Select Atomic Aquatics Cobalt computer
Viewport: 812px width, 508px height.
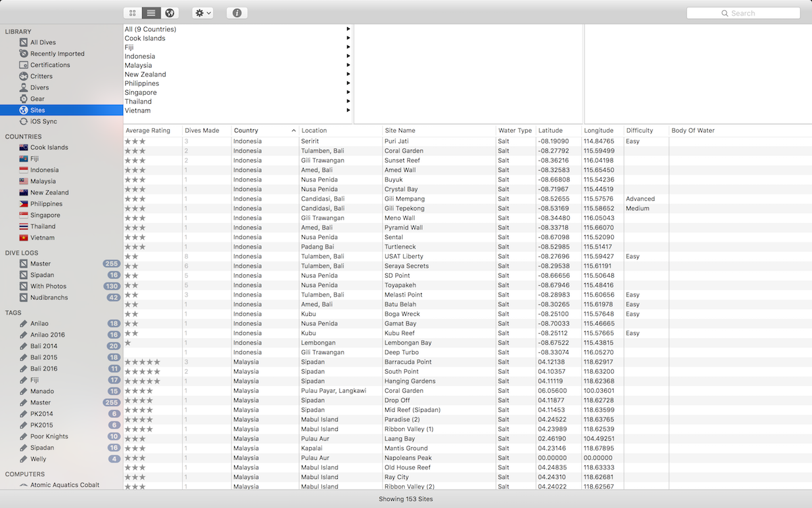pos(62,485)
